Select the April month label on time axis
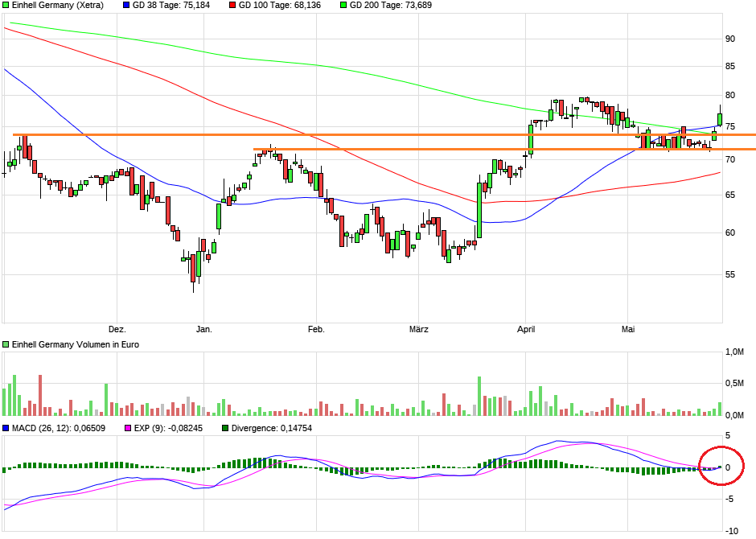 pyautogui.click(x=526, y=329)
